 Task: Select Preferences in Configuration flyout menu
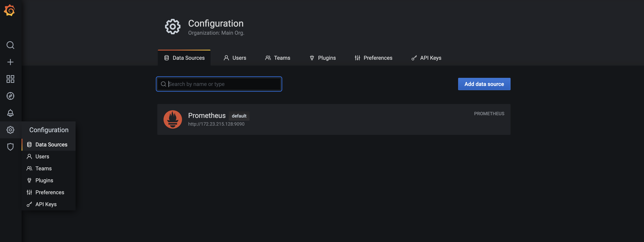(49, 192)
